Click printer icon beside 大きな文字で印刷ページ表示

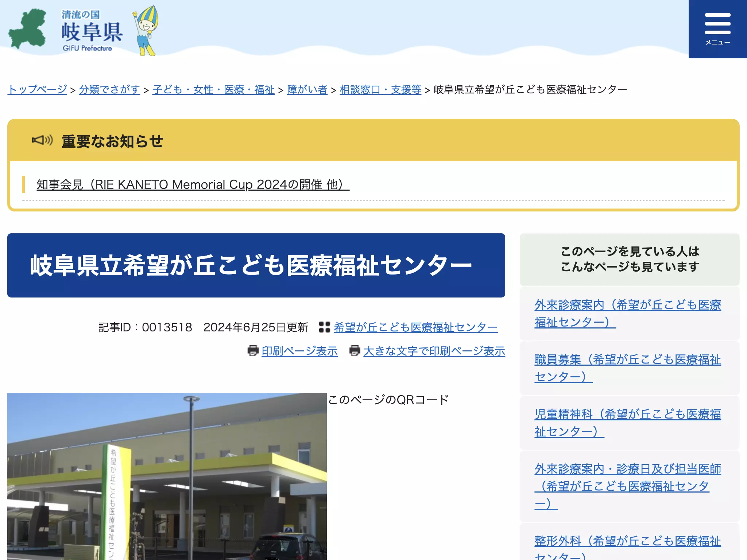355,351
